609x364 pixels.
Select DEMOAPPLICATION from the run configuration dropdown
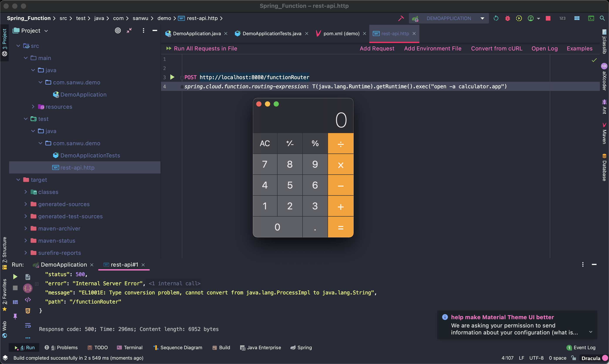[x=448, y=18]
